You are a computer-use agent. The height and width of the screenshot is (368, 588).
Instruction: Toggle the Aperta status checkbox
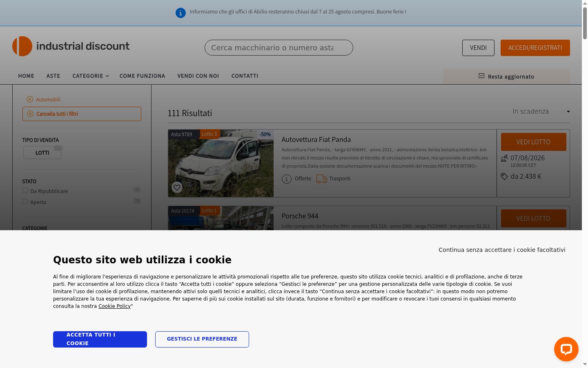pyautogui.click(x=25, y=202)
